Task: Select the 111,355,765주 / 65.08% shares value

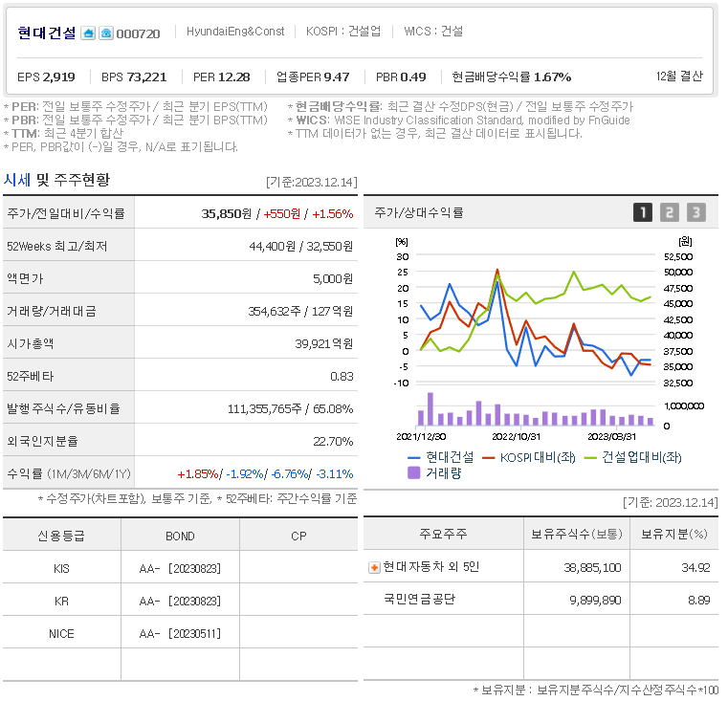Action: pyautogui.click(x=290, y=408)
